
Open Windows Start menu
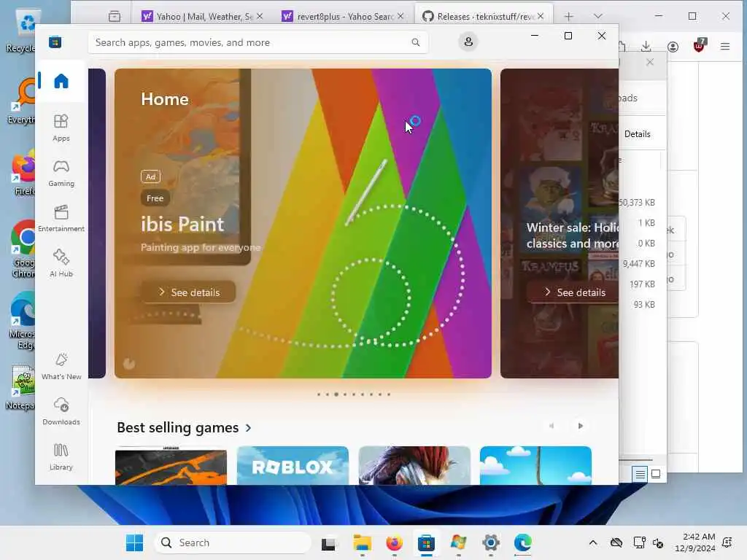click(x=134, y=542)
